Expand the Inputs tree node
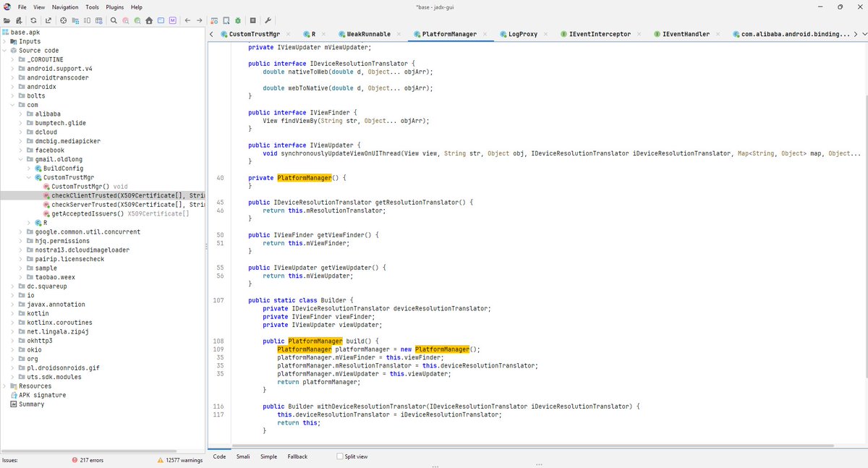The image size is (868, 468). coord(4,41)
